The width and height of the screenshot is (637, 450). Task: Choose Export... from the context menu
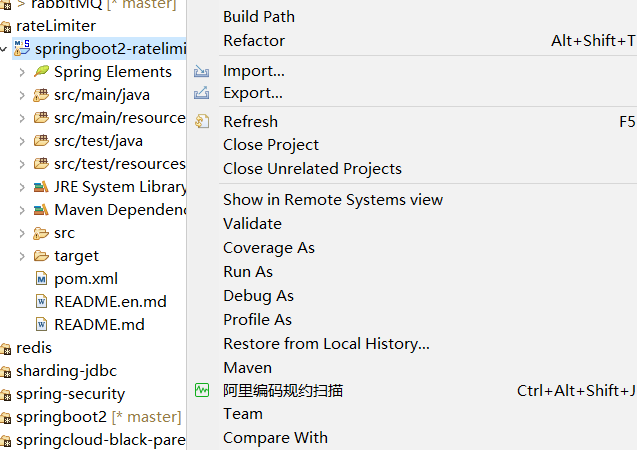253,93
